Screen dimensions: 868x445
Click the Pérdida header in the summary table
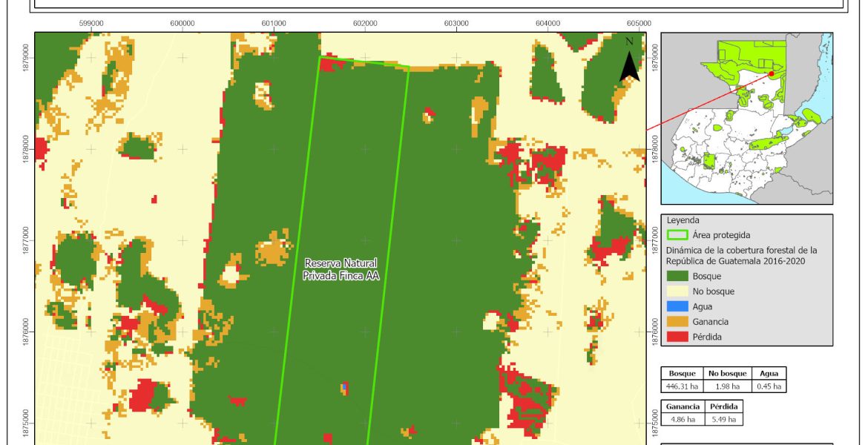(722, 407)
